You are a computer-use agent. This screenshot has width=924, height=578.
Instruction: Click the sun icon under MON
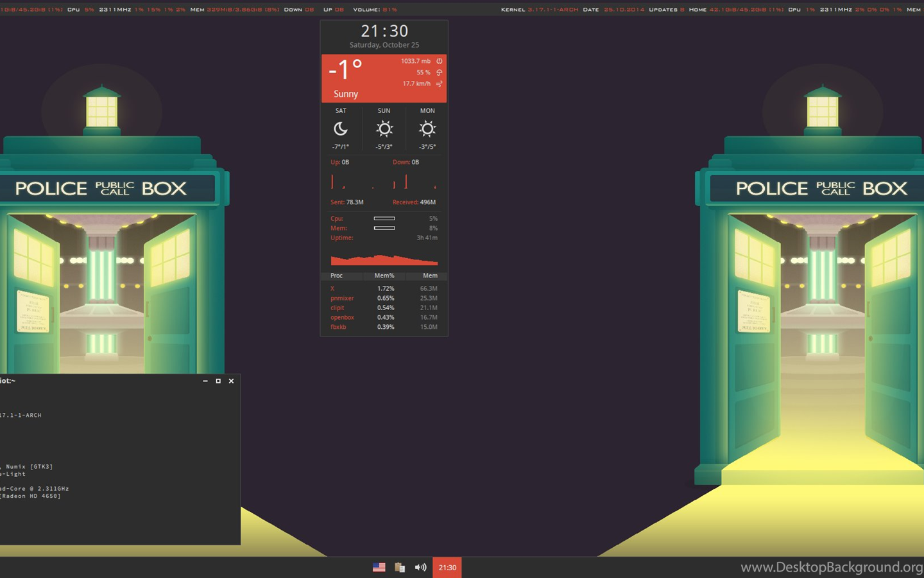(x=427, y=129)
